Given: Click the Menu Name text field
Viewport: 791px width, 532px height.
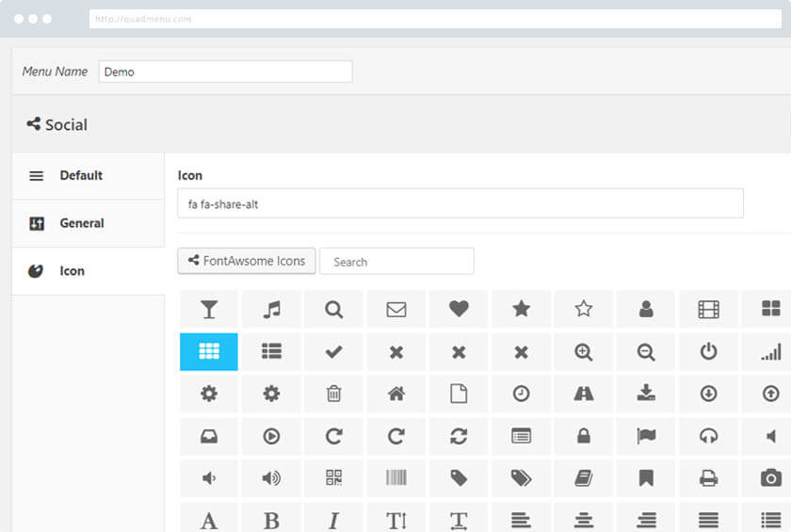Looking at the screenshot, I should click(225, 72).
